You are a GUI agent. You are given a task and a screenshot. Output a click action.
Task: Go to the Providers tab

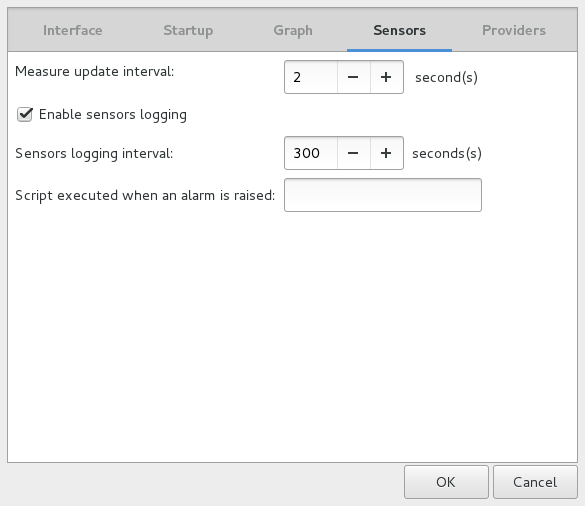pos(514,30)
